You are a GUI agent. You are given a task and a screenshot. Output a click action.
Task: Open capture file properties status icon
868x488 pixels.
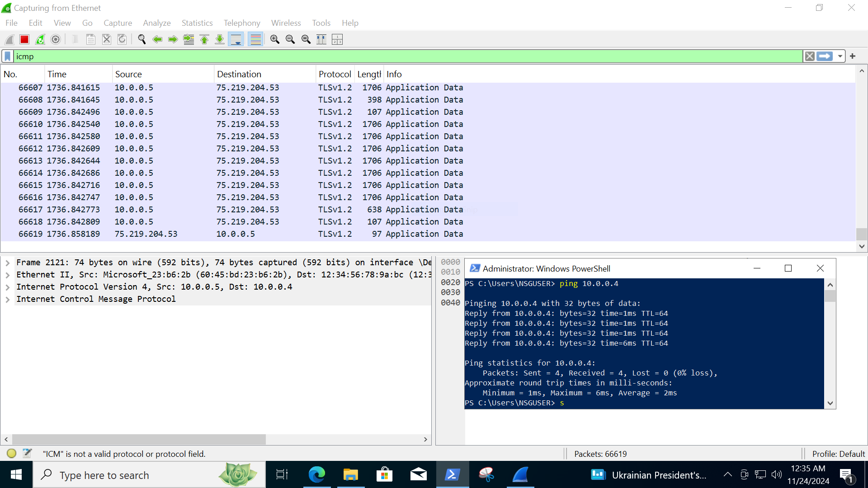click(x=27, y=453)
